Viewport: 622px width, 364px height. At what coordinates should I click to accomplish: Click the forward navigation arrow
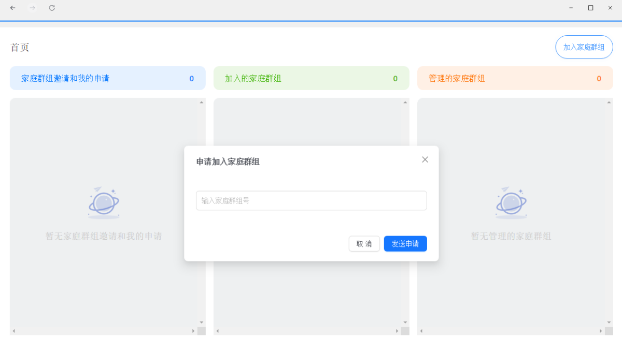point(32,8)
